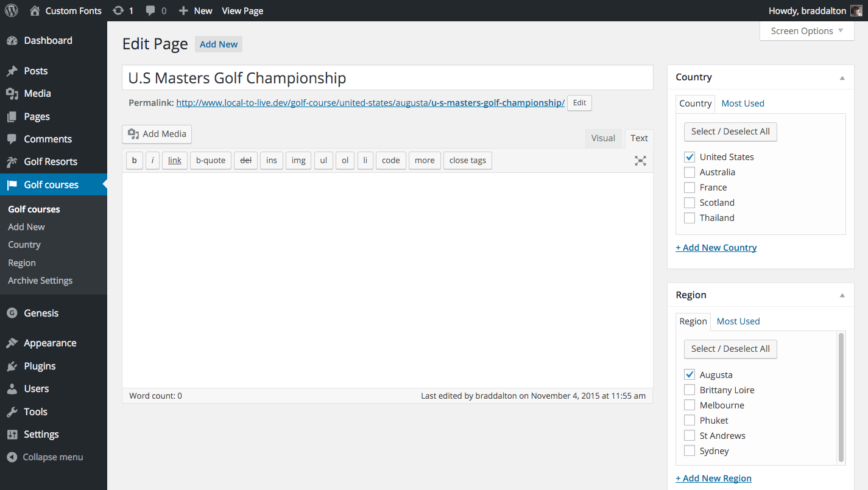Click the Pages sidebar icon
This screenshot has height=490, width=868.
(12, 117)
